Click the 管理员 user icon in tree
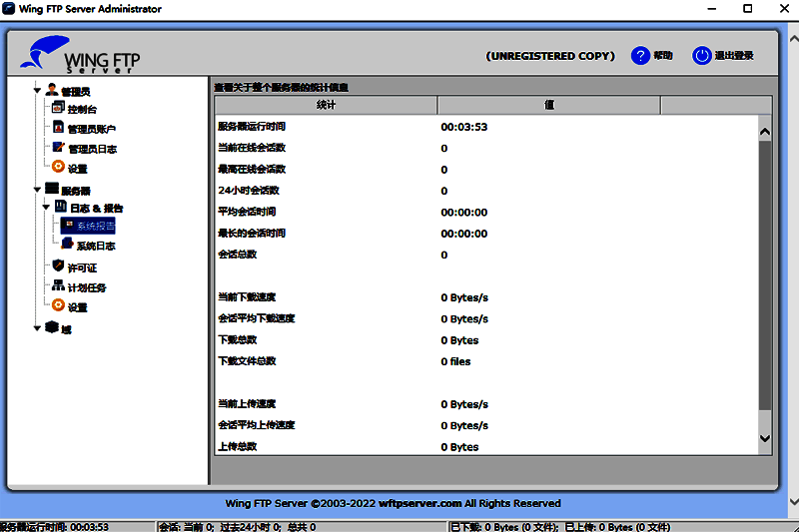 [52, 90]
